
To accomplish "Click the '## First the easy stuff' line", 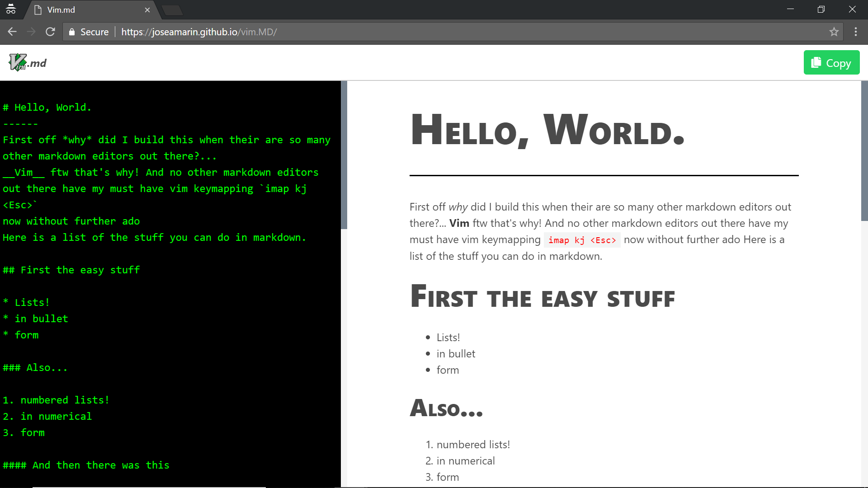I will 71,270.
